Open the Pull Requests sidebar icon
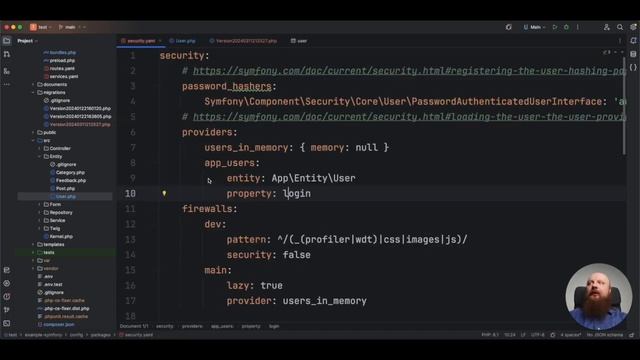Screen dimensions: 640x360 [x=7, y=54]
